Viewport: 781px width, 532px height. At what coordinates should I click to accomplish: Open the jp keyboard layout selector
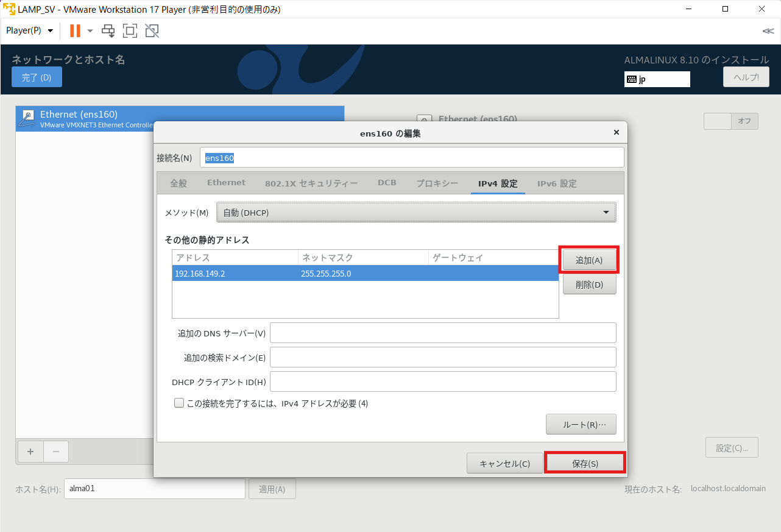[657, 79]
